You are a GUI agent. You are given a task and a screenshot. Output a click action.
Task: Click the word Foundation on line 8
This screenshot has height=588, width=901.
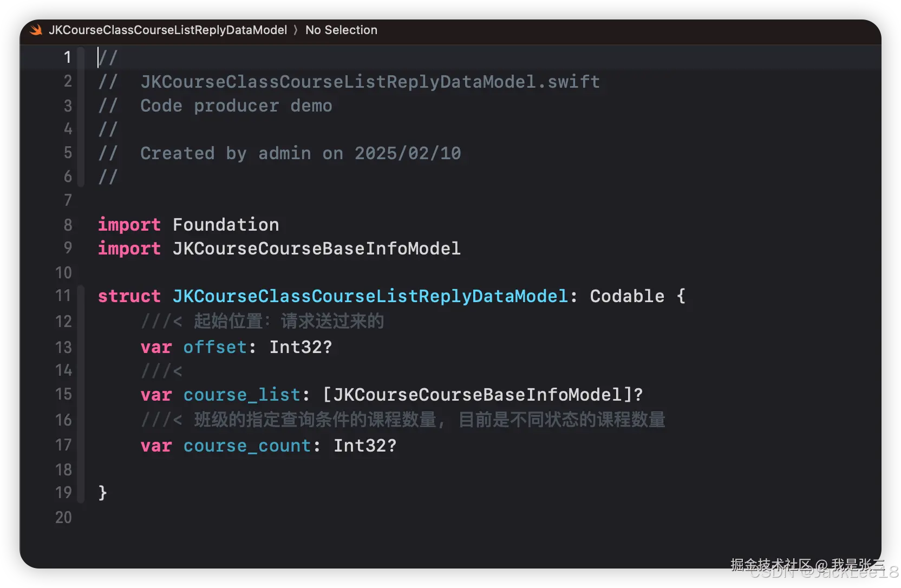tap(226, 225)
